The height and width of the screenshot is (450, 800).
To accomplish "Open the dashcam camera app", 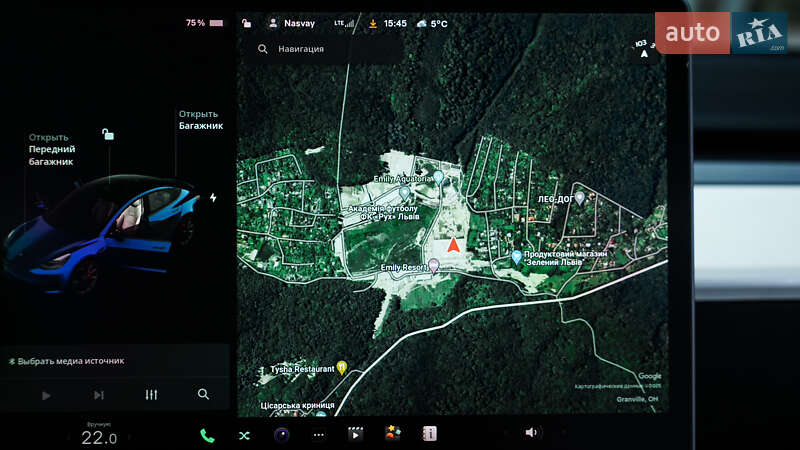I will 282,435.
